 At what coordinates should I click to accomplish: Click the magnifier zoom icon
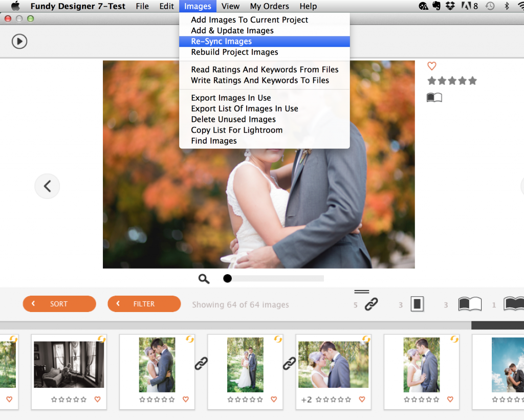click(x=204, y=279)
